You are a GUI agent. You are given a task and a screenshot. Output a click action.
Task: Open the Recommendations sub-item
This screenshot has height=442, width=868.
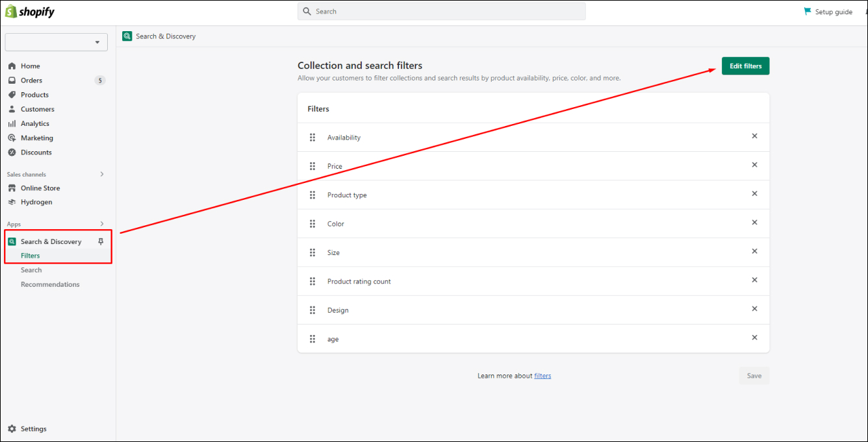click(x=50, y=284)
